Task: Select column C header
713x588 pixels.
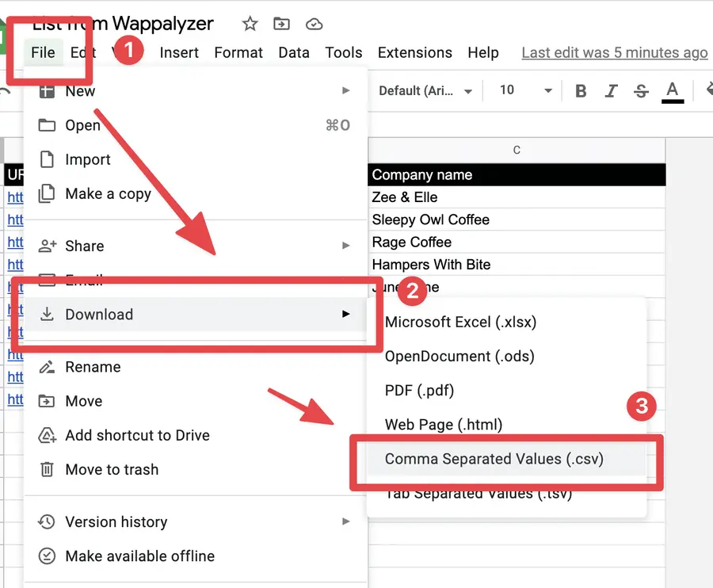Action: coord(517,151)
